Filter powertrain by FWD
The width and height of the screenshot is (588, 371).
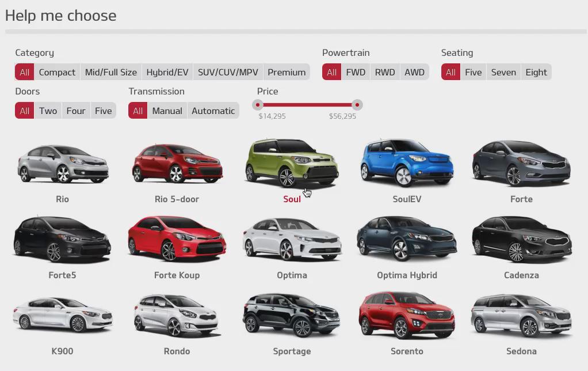pyautogui.click(x=356, y=72)
